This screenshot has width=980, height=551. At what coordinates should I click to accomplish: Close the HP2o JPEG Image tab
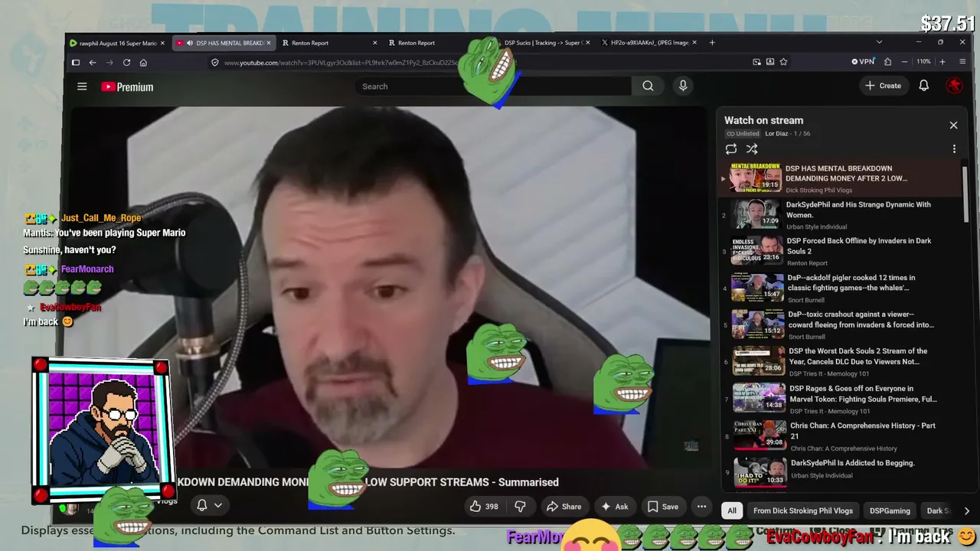click(694, 43)
